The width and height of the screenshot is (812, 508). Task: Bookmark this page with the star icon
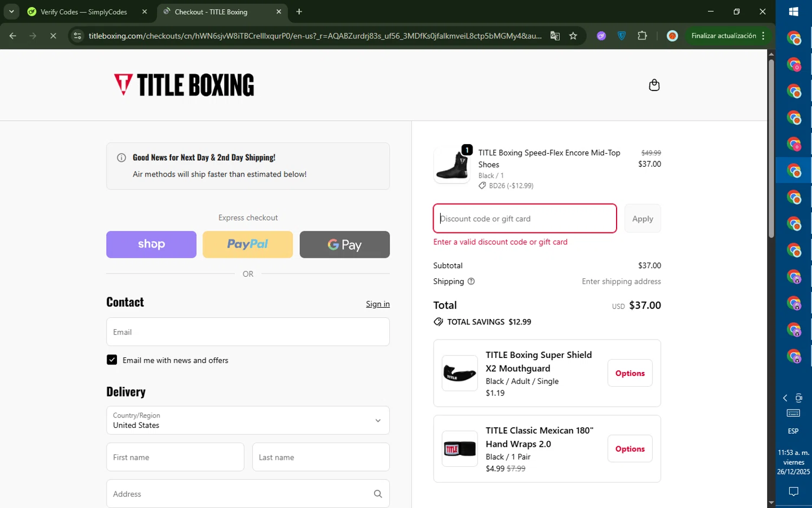point(573,36)
